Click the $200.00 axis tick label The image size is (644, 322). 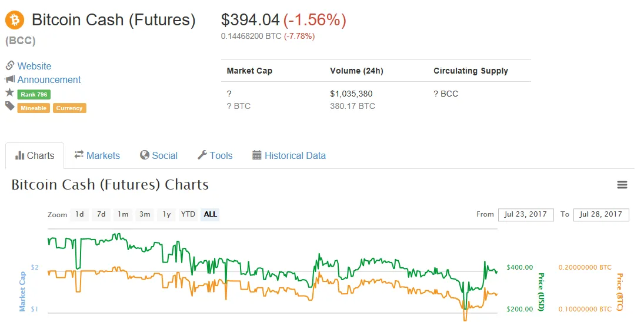[x=519, y=309]
